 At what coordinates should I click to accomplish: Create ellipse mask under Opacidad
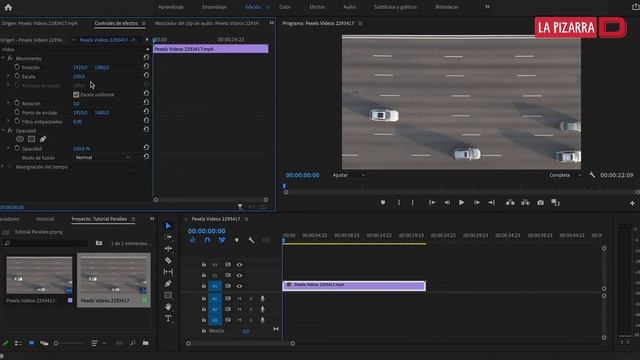(20, 139)
